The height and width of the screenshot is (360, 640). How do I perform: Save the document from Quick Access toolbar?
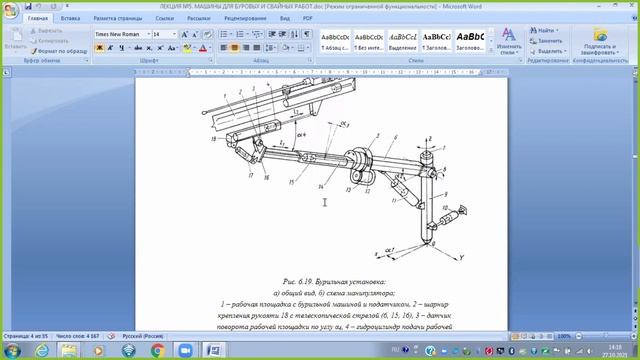coord(28,6)
